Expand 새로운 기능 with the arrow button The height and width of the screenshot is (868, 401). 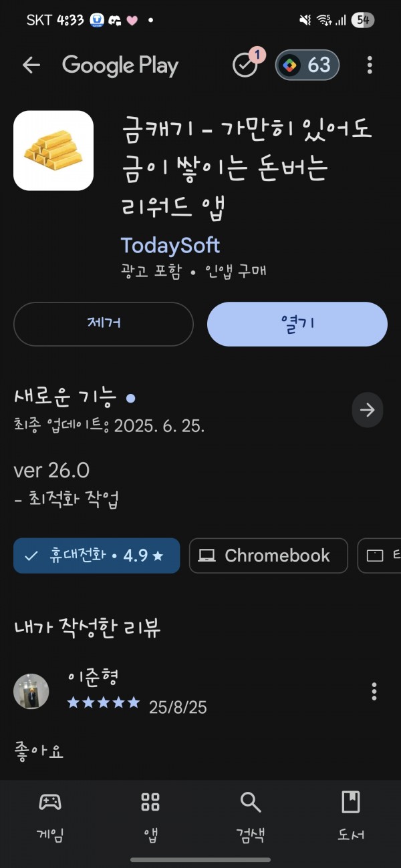coord(368,410)
